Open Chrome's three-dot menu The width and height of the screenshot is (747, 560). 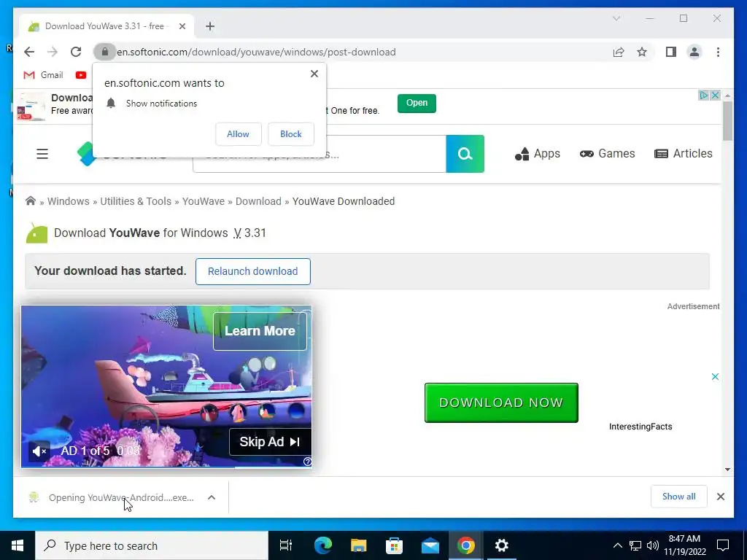click(718, 52)
